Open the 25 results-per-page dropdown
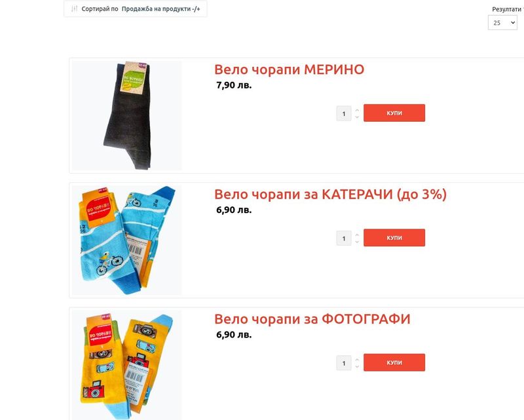The height and width of the screenshot is (420, 524). [502, 23]
